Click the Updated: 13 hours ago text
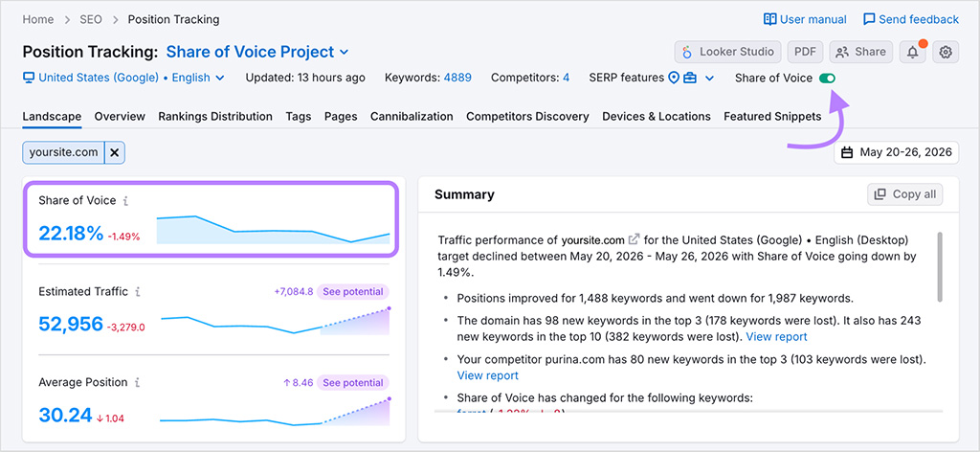 coord(305,79)
